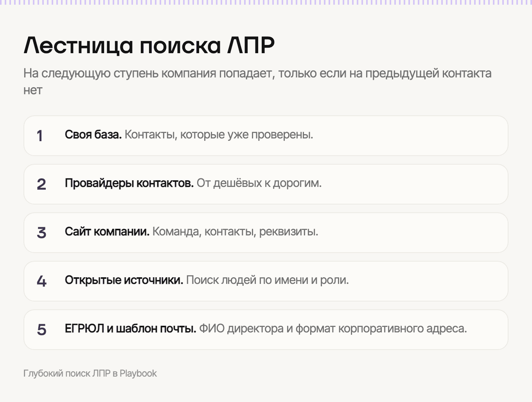Select the subtitle starting "На следующую ступень компания"
The height and width of the screenshot is (402, 532).
coord(257,81)
